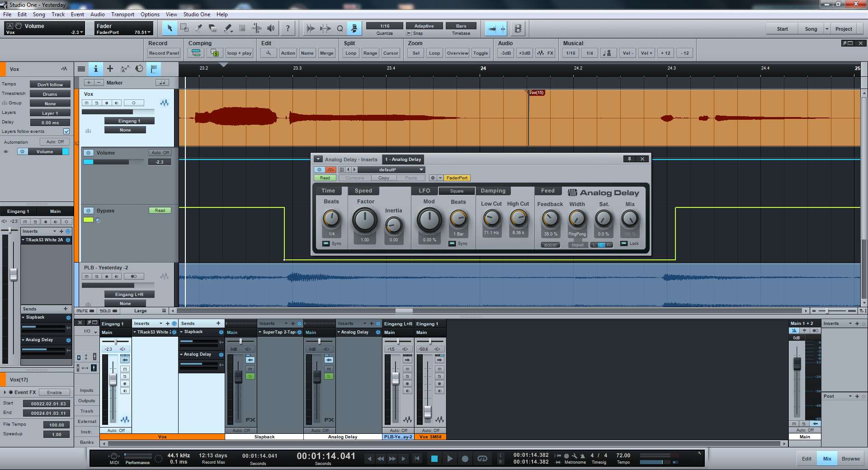Toggle the Loop transport button
Screen dimensions: 868x470
pos(482,458)
